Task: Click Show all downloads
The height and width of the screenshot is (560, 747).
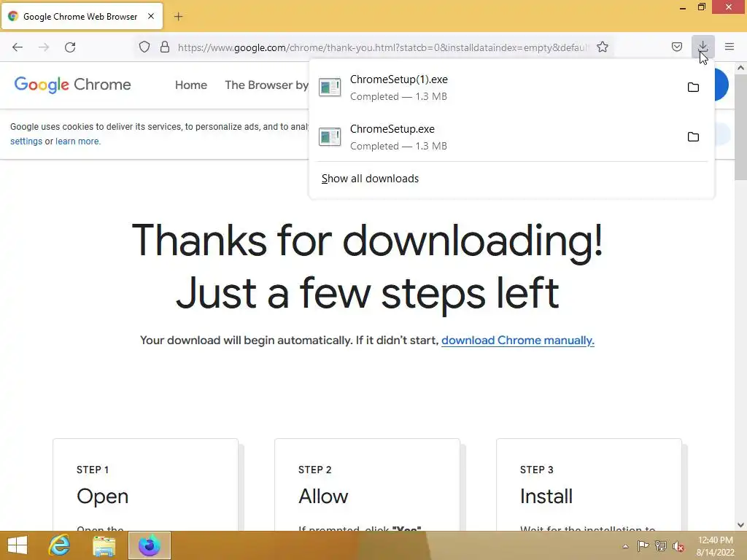Action: pyautogui.click(x=370, y=179)
